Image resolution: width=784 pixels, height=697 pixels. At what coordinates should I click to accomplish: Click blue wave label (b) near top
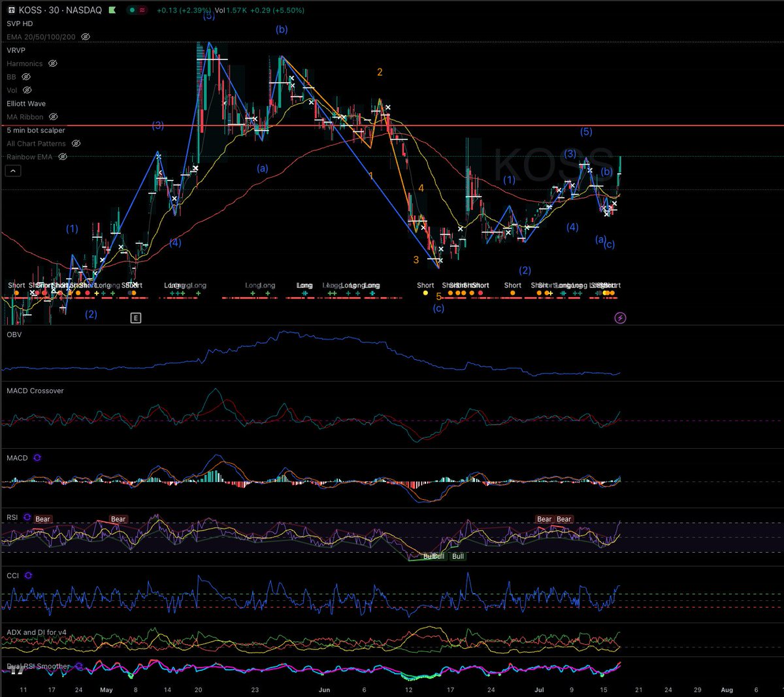point(282,29)
